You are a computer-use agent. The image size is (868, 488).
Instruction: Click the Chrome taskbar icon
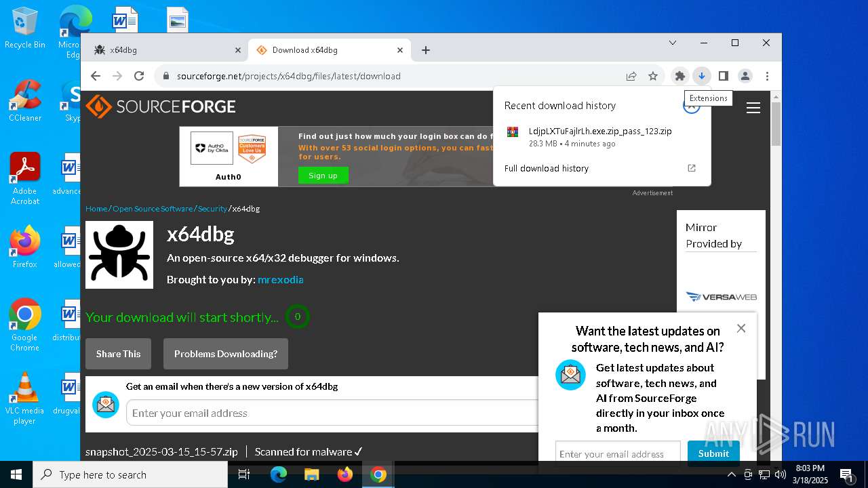pyautogui.click(x=378, y=474)
